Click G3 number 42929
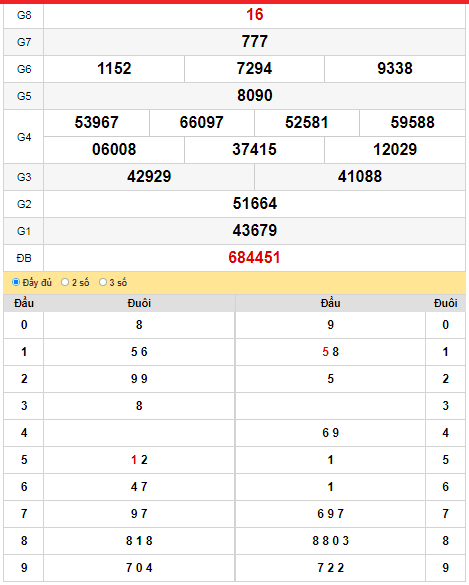This screenshot has width=469, height=585. [149, 176]
